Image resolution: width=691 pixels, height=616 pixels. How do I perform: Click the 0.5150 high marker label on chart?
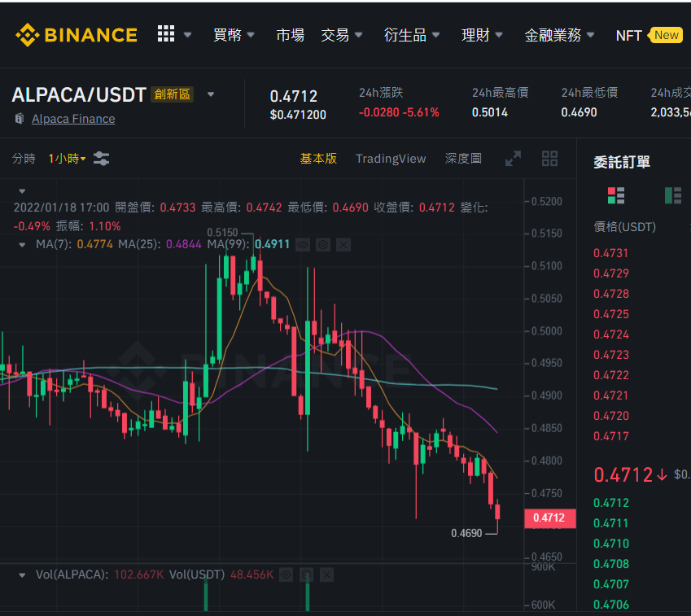coord(222,232)
